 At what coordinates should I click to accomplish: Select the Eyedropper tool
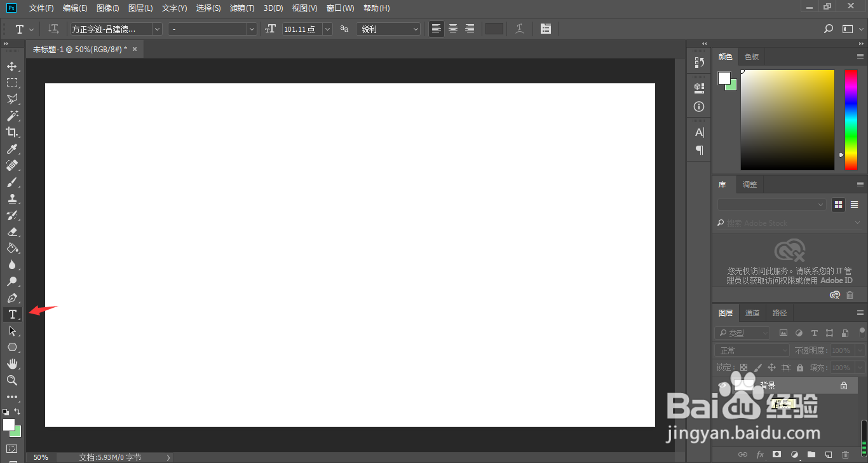12,149
